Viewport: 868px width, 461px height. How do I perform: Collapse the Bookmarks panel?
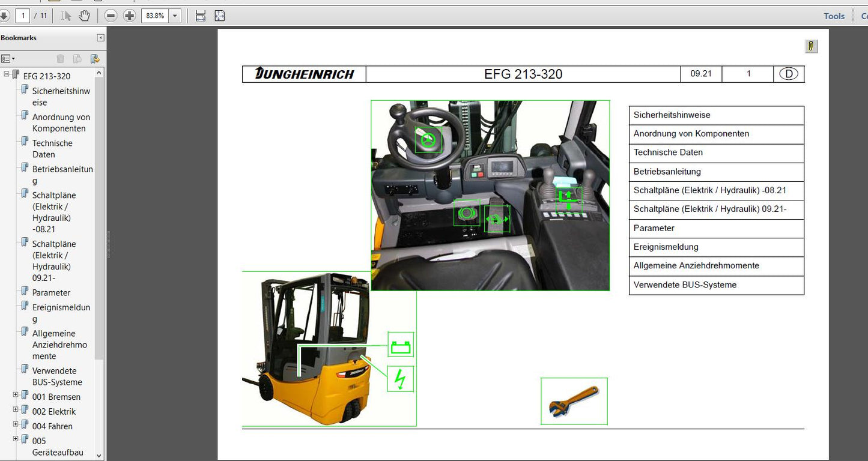click(x=100, y=38)
